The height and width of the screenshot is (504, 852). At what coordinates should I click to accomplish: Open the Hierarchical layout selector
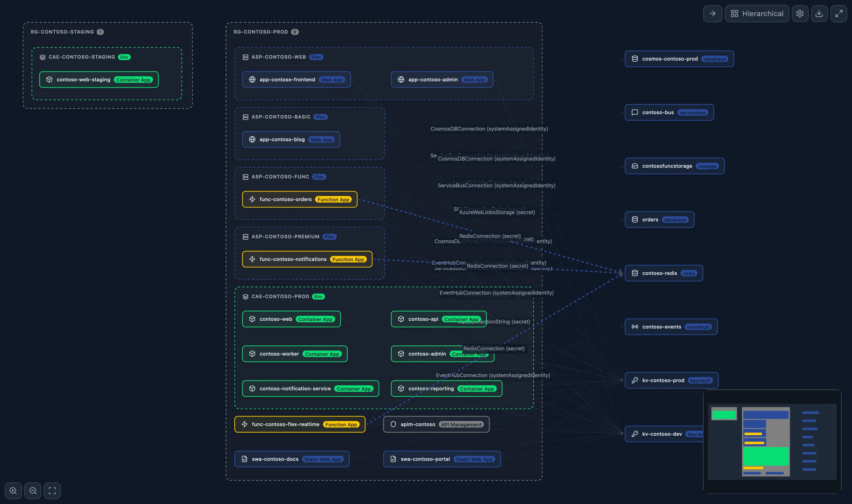(x=757, y=13)
